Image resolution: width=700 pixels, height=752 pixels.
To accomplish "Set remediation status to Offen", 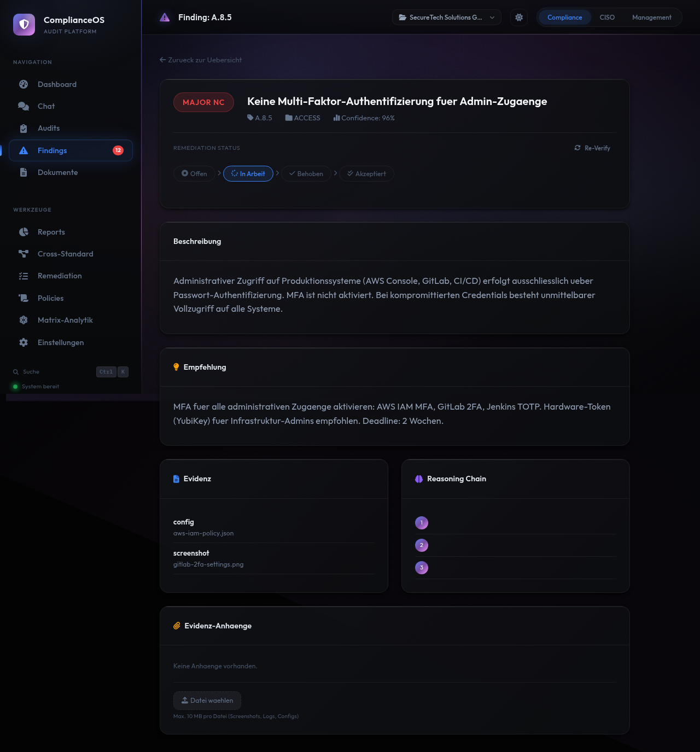I will 194,174.
